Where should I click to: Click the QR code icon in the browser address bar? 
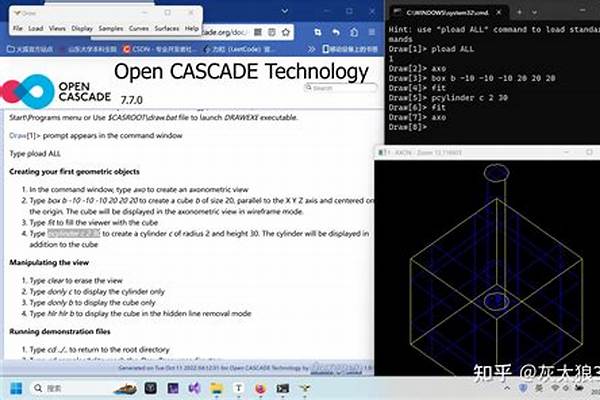258,33
